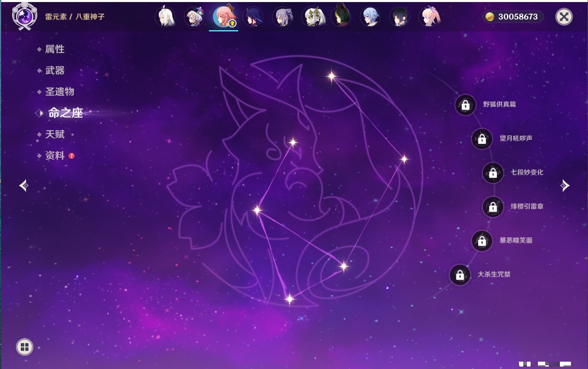This screenshot has height=369, width=588.
Task: Open the 资料 menu entry
Action: 55,155
